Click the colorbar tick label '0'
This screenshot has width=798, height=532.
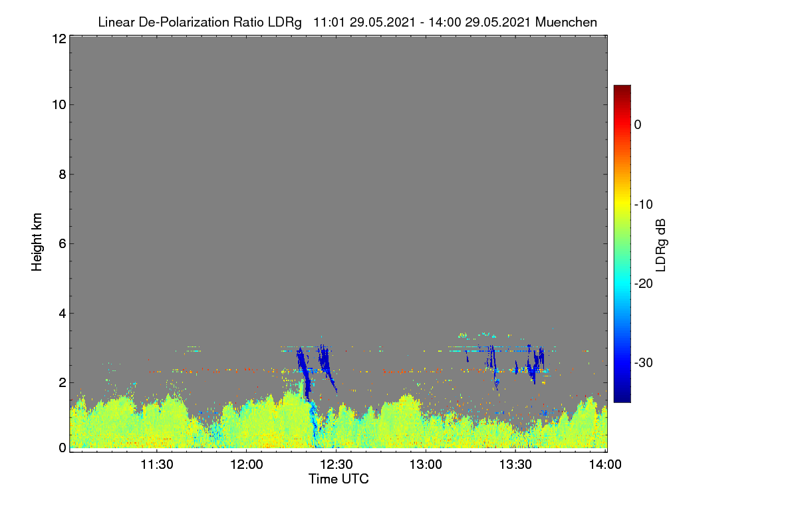(x=638, y=125)
